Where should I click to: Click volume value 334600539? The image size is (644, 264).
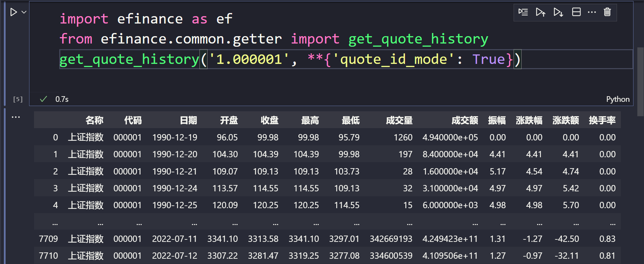391,256
